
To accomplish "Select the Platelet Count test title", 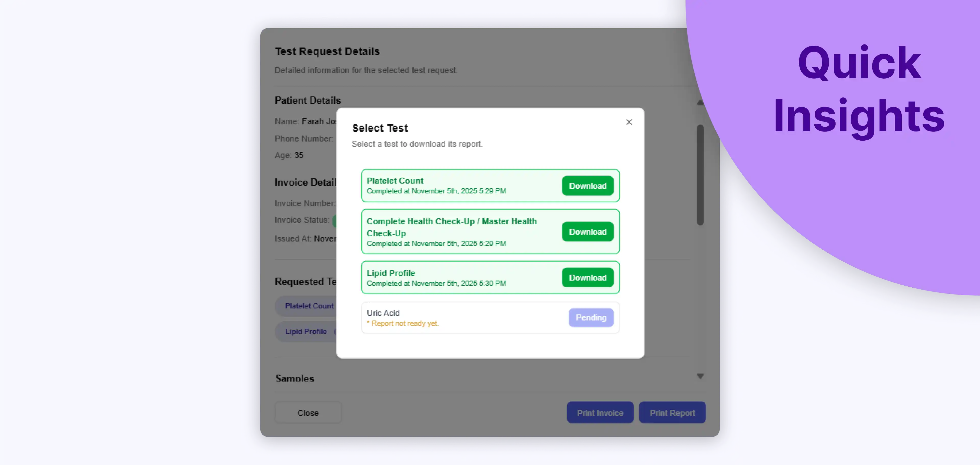I will (x=395, y=181).
